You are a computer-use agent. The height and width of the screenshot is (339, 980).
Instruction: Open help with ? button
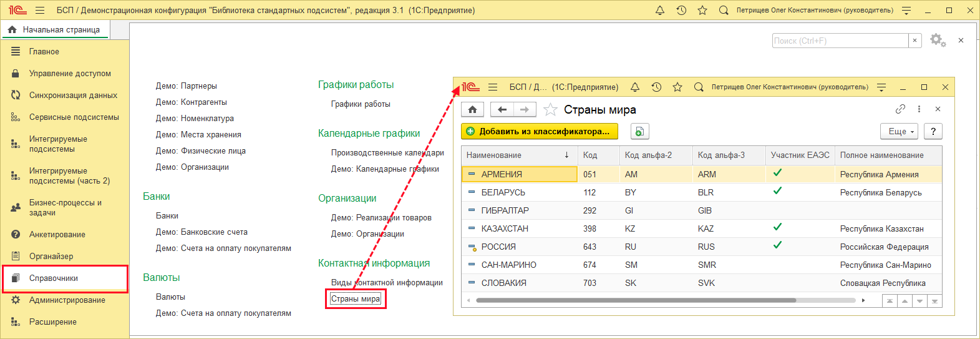coord(933,132)
